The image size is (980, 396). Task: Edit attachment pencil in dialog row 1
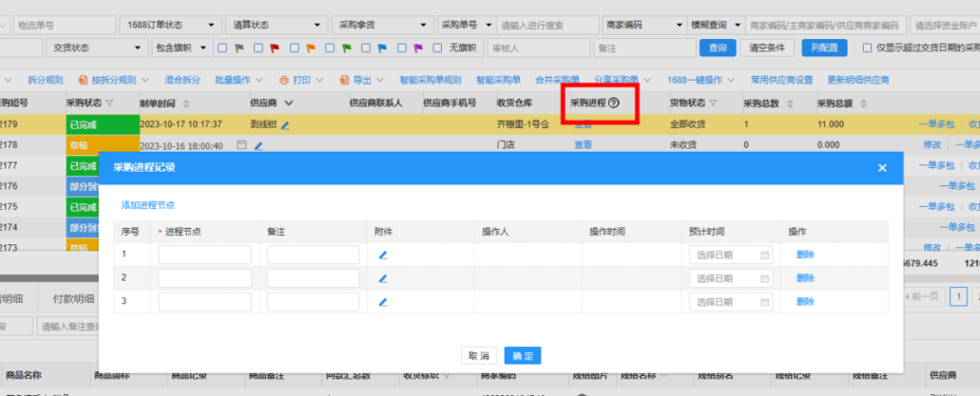(x=383, y=254)
